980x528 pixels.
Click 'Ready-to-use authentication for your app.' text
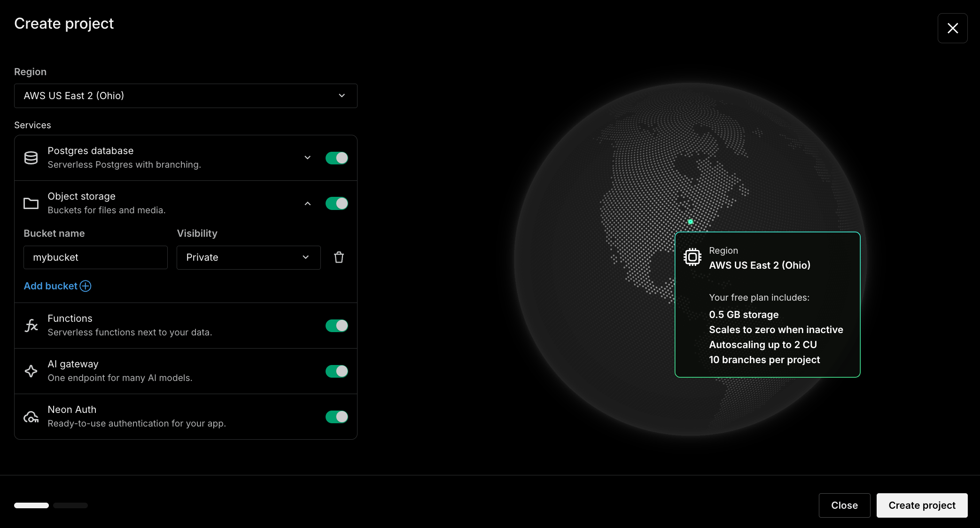click(x=137, y=423)
